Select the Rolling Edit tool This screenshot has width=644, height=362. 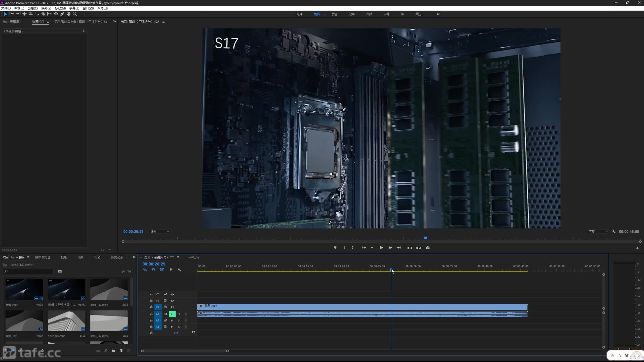(x=31, y=14)
